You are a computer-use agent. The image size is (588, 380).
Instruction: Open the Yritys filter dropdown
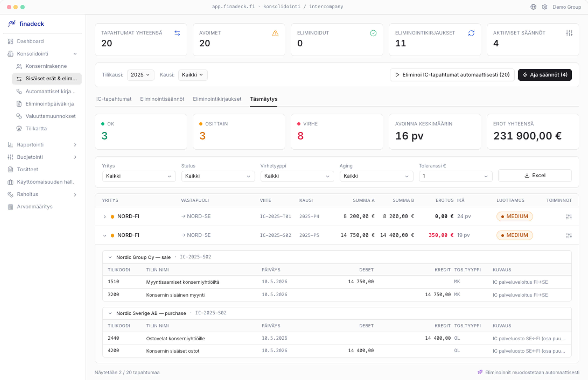coord(139,176)
